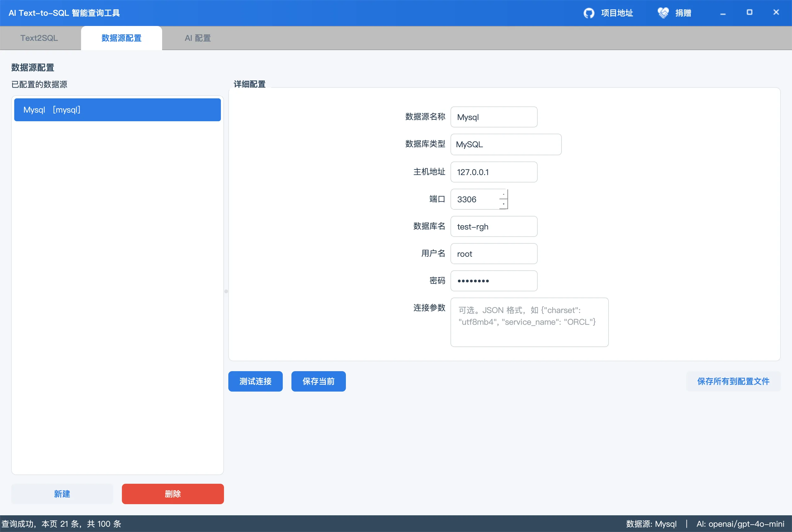Click the 用户名 field containing root
Image resolution: width=792 pixels, height=532 pixels.
pyautogui.click(x=494, y=253)
